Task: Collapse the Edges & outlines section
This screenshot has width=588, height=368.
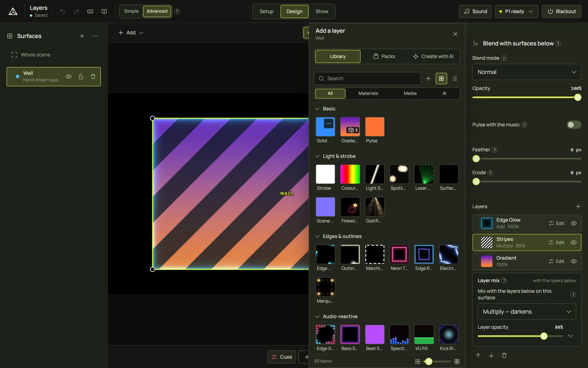Action: [x=318, y=236]
